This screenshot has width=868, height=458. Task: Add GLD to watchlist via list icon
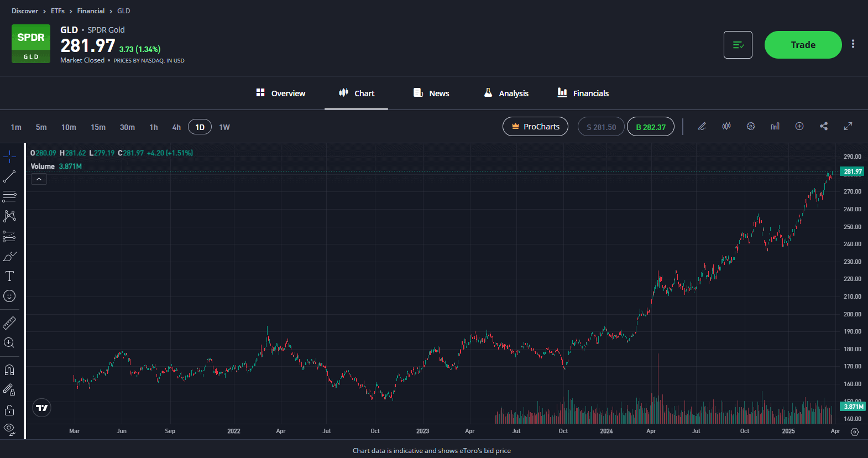[738, 45]
